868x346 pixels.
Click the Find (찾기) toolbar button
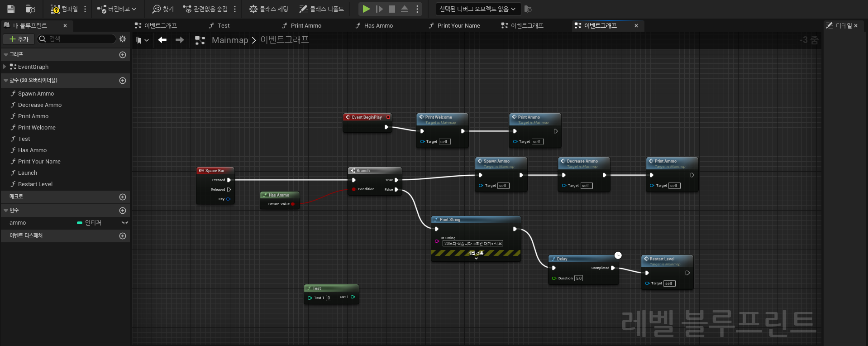163,9
